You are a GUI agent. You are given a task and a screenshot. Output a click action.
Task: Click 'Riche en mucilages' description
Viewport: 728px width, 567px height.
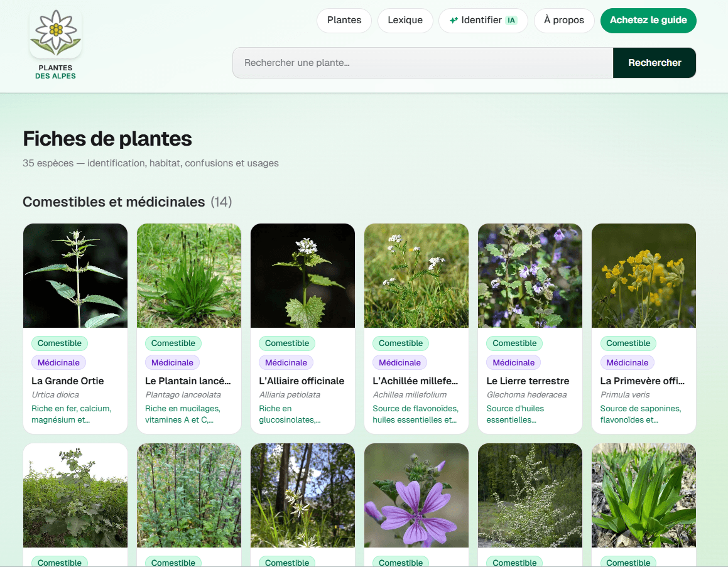click(183, 414)
